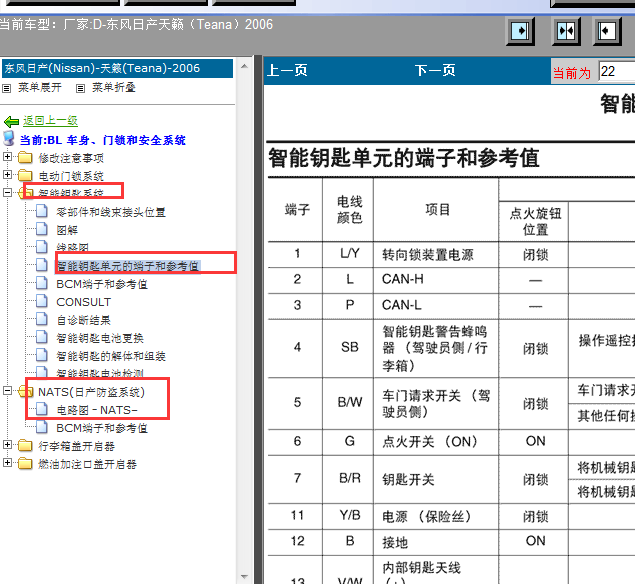This screenshot has width=635, height=584.
Task: Click the computer icon beside 当前:BL heading
Action: point(9,138)
